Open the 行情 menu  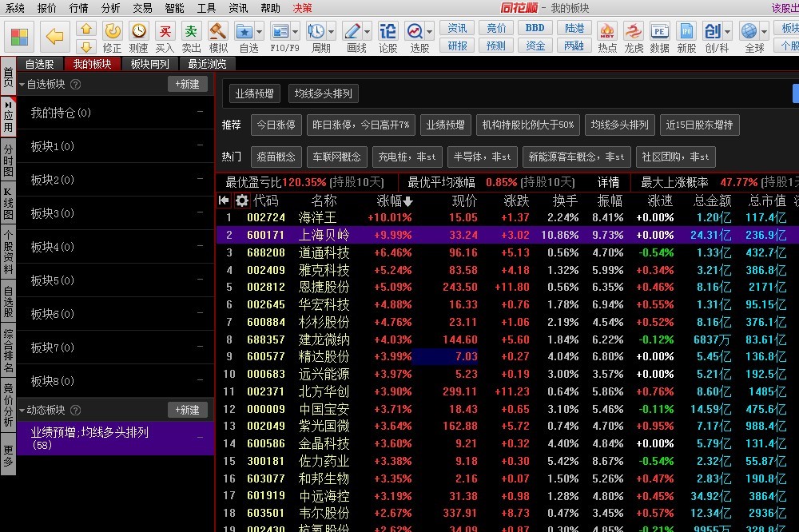78,8
